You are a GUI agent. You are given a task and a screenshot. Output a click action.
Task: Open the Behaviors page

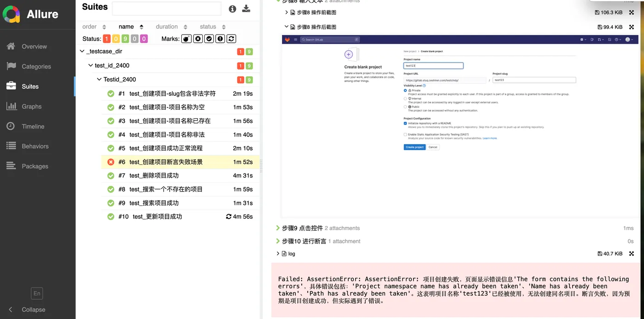35,146
